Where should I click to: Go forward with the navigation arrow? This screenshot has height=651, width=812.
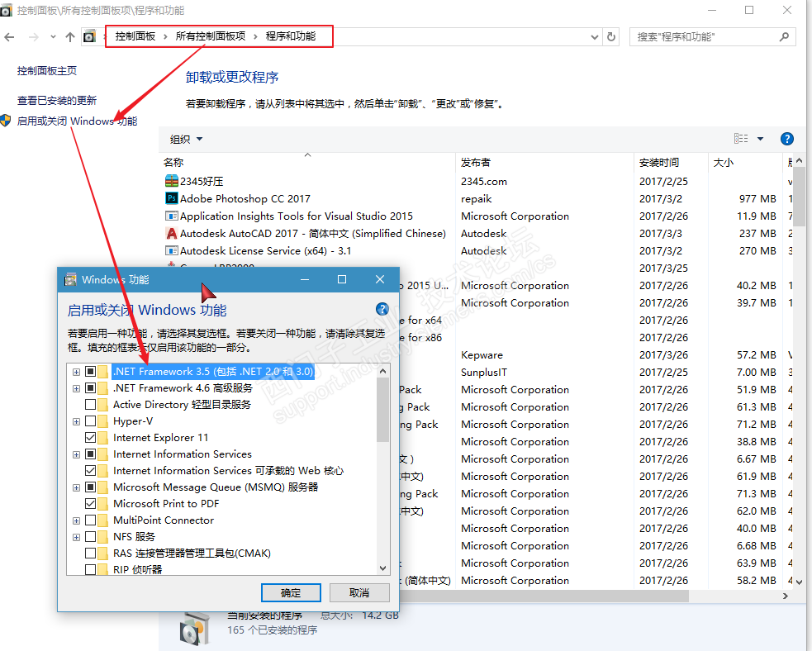coord(34,37)
